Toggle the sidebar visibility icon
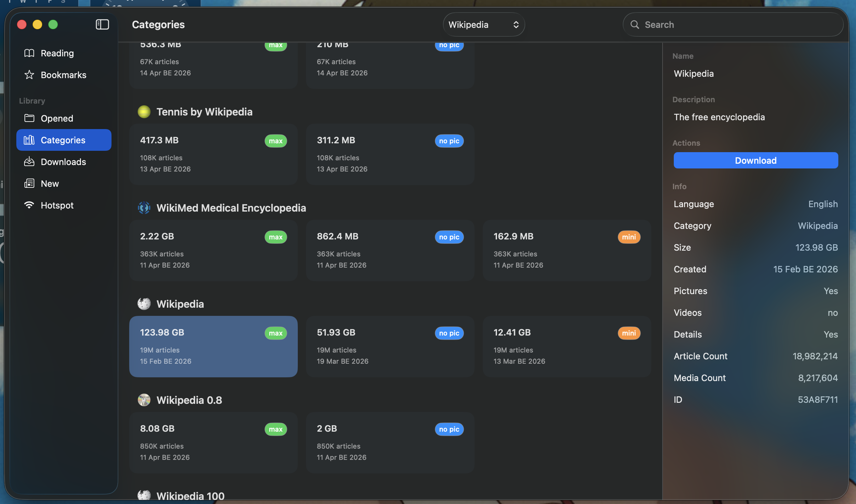 click(x=102, y=24)
